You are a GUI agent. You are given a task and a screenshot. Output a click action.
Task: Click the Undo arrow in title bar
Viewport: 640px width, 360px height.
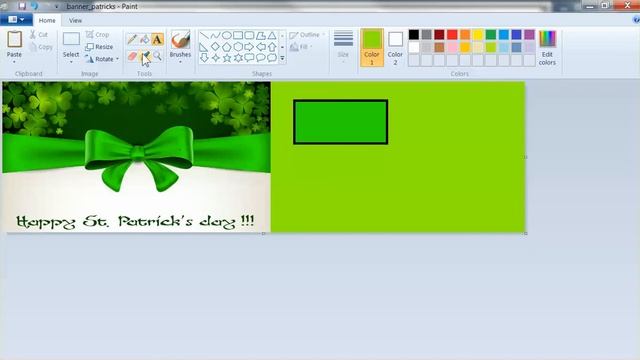[34, 6]
